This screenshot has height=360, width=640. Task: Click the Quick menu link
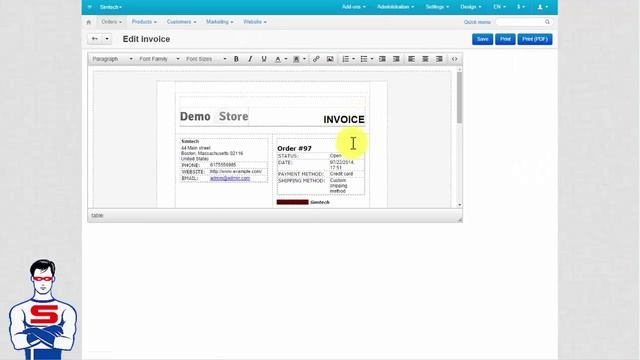477,22
